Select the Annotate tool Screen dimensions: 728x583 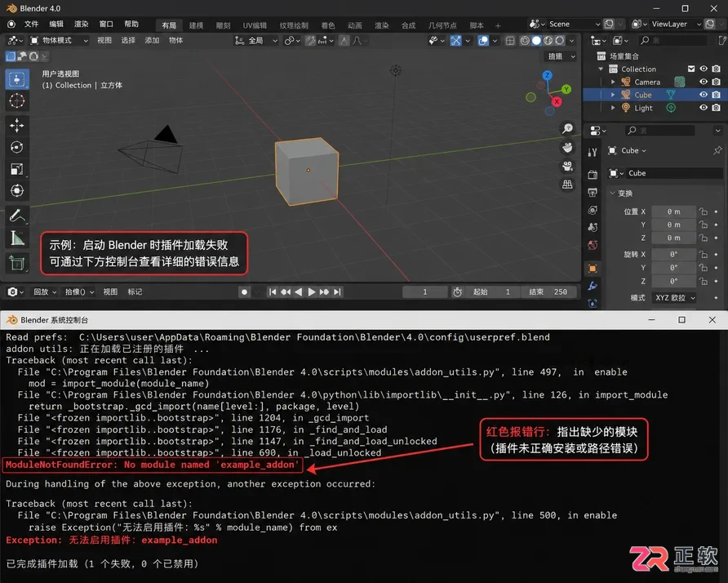17,216
